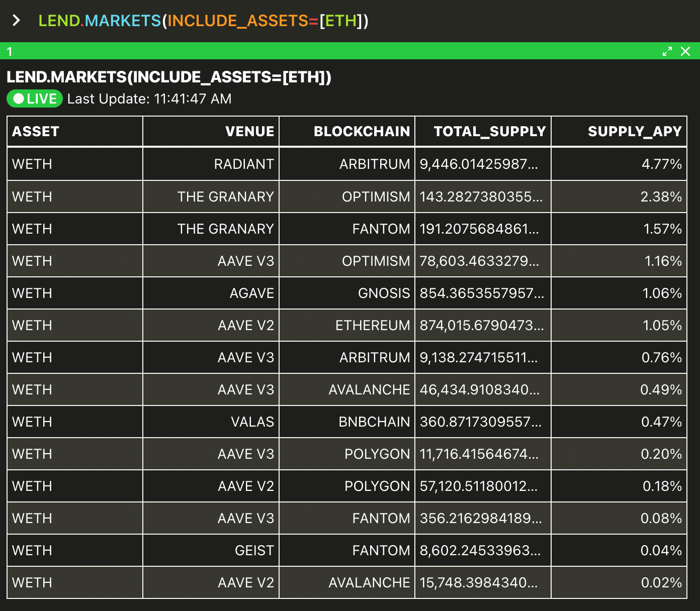
Task: Click the 0.08% supply APY value
Action: pos(661,518)
